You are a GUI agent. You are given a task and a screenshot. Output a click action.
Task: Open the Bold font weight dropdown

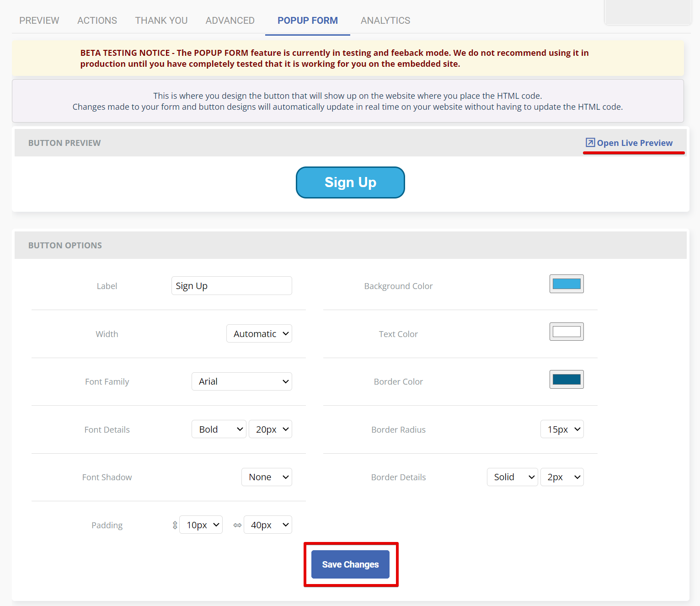tap(219, 429)
